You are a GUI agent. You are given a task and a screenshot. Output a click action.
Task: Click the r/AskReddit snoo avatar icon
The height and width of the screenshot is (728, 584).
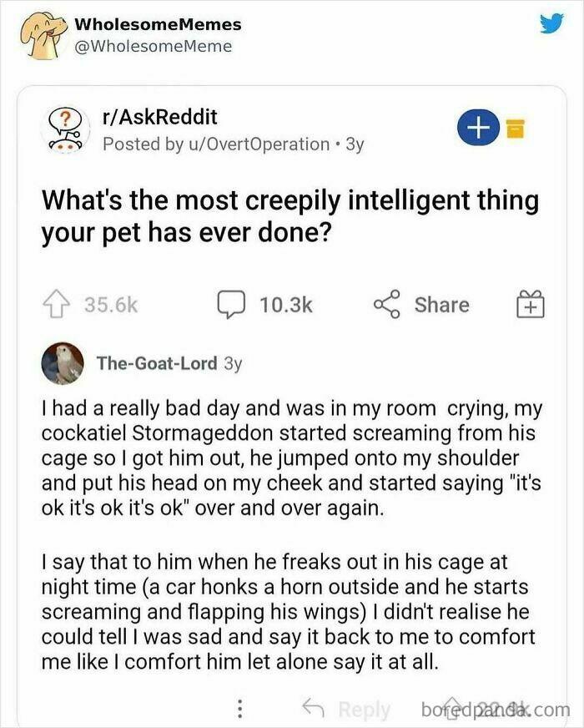coord(65,127)
